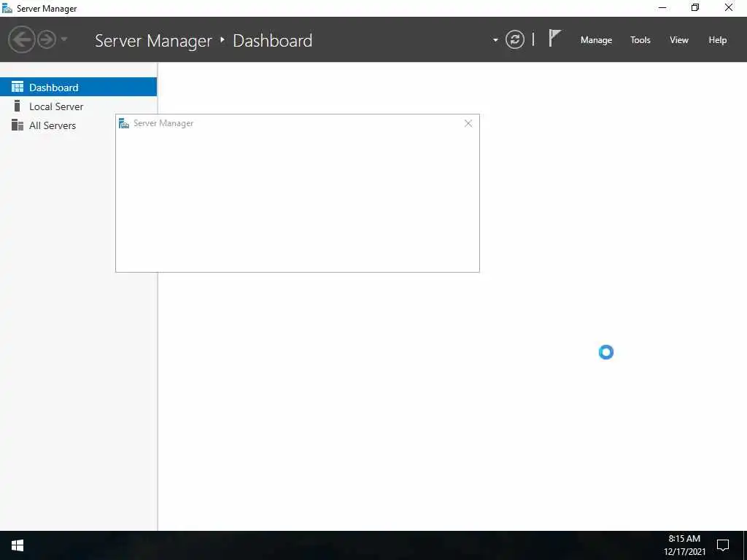Click the Local Server icon
This screenshot has height=560, width=747.
coord(18,106)
